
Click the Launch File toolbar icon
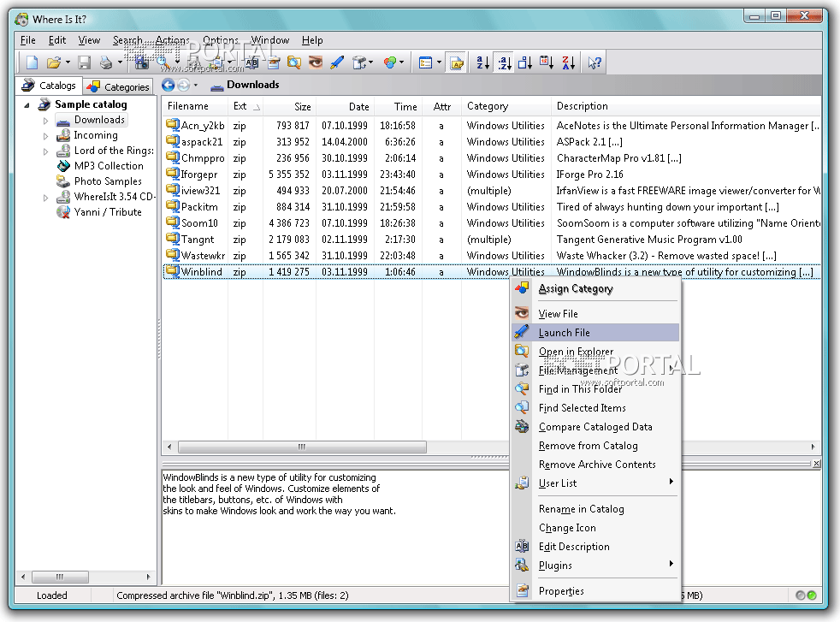(337, 62)
